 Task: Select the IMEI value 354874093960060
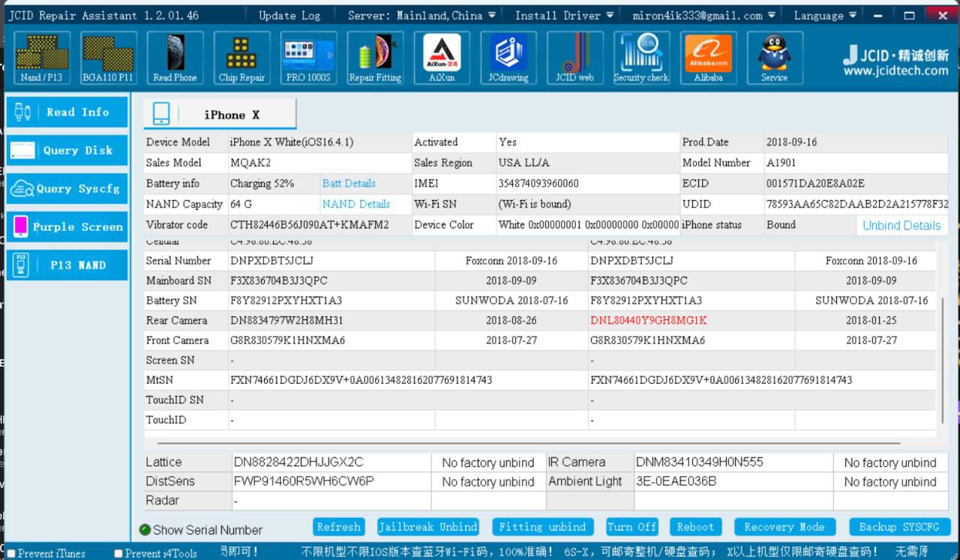pos(538,184)
